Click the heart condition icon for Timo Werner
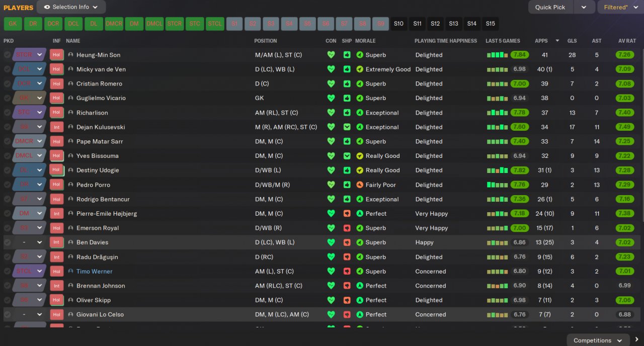Viewport: 644px width, 346px height. coord(331,271)
